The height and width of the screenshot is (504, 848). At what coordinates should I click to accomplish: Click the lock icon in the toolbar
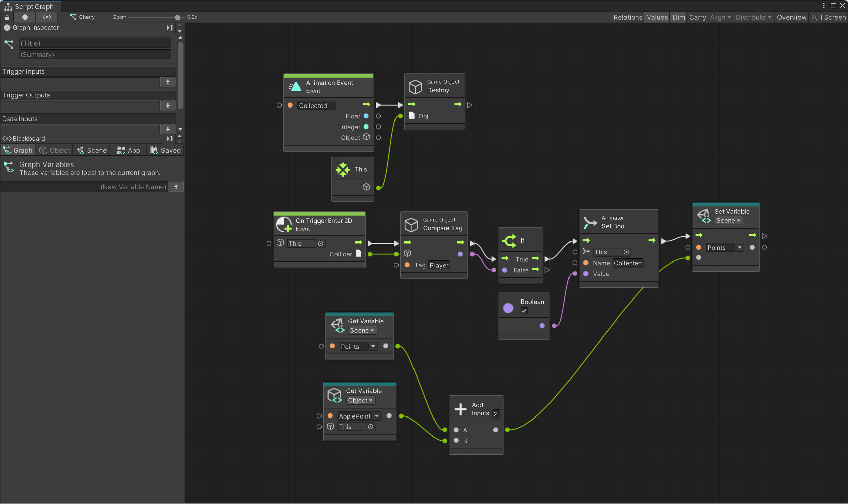7,17
